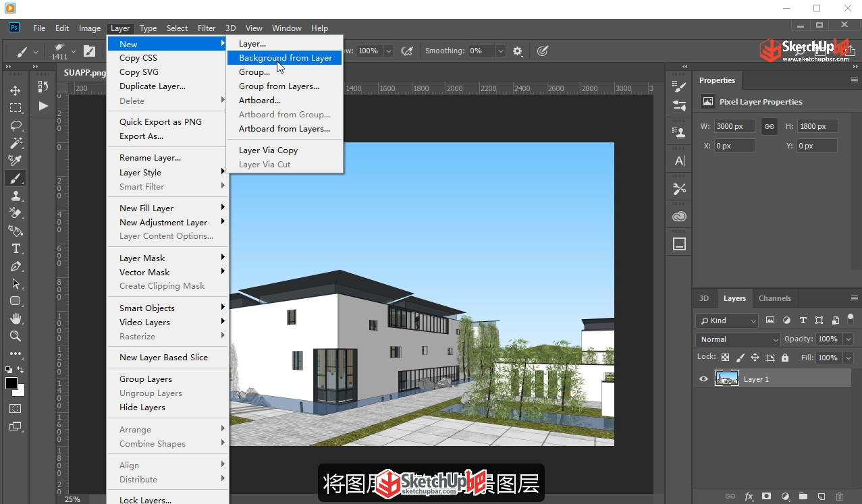Open the Character panel icon
The width and height of the screenshot is (862, 504).
679,161
